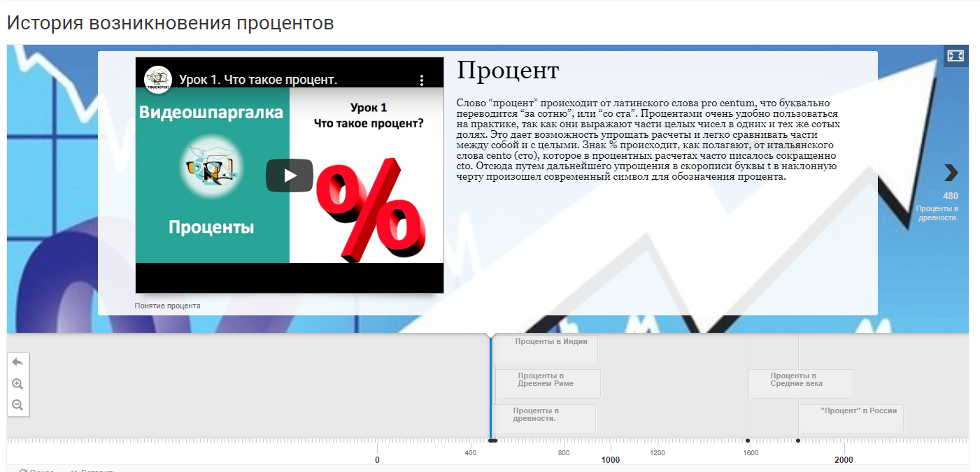
Task: Select the 'Проценты в Индии' timeline event
Action: click(551, 342)
